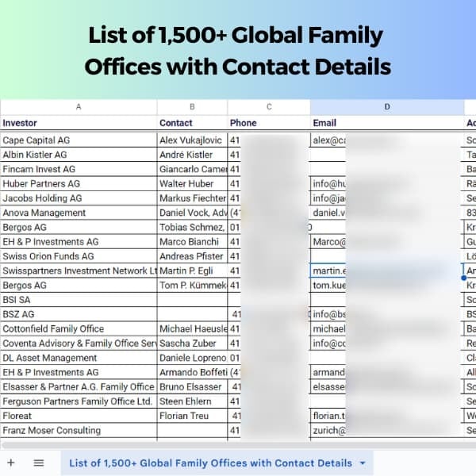The width and height of the screenshot is (476, 476).
Task: Click contact Michael Haeusle
Action: [192, 328]
